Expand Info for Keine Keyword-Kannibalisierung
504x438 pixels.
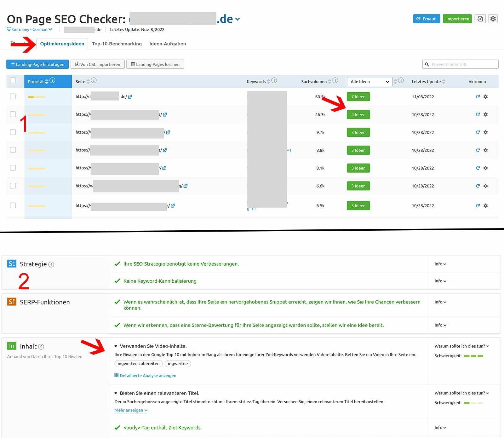click(x=440, y=281)
